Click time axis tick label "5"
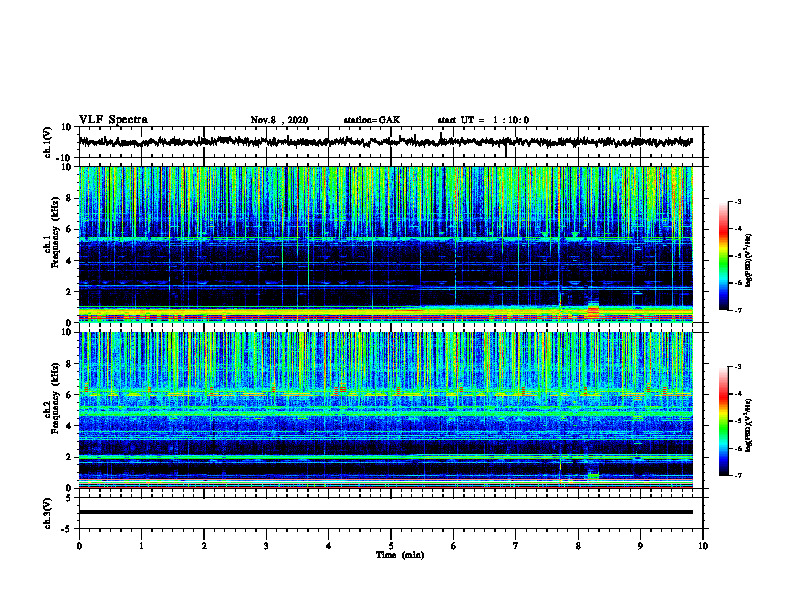 click(391, 546)
